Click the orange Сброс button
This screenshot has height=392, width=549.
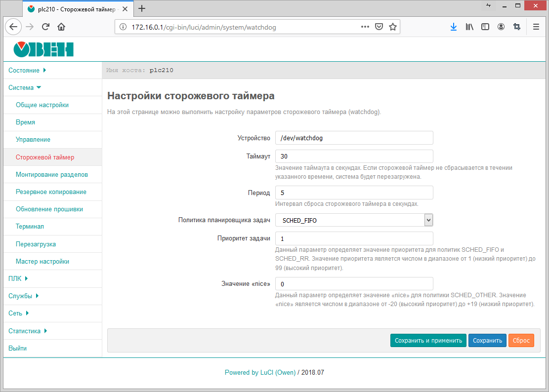[x=521, y=341]
